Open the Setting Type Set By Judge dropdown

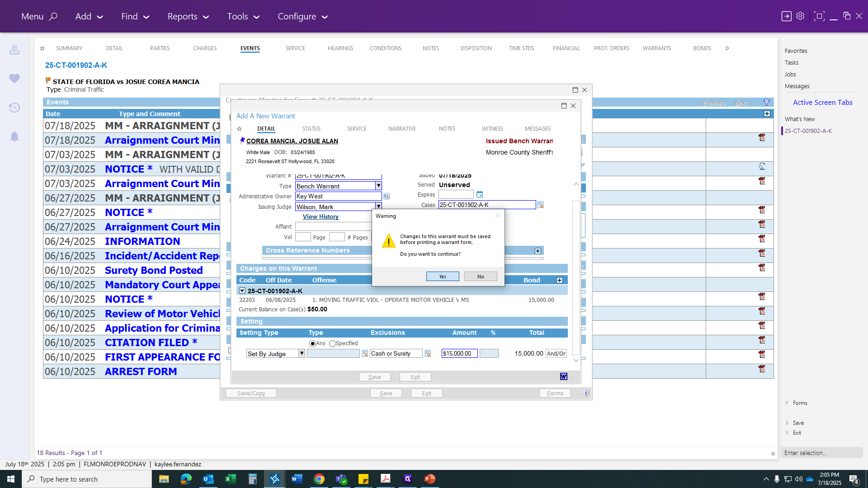[302, 353]
